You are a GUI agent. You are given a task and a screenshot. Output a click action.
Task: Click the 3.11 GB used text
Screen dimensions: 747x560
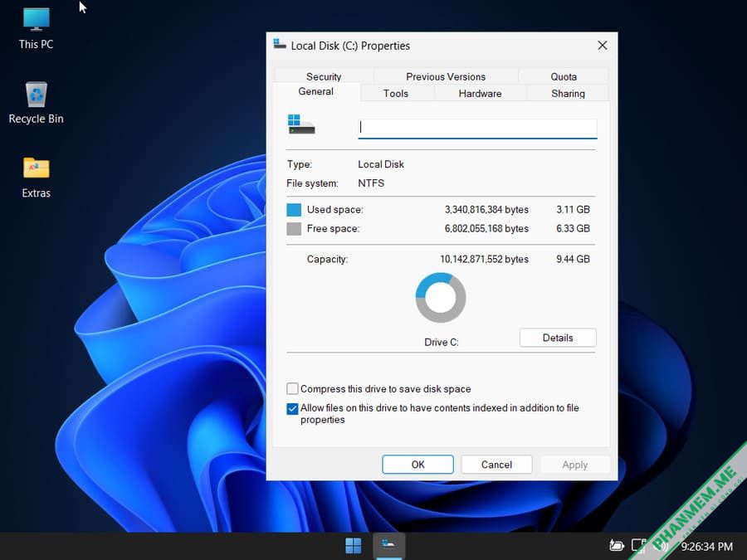pyautogui.click(x=573, y=210)
